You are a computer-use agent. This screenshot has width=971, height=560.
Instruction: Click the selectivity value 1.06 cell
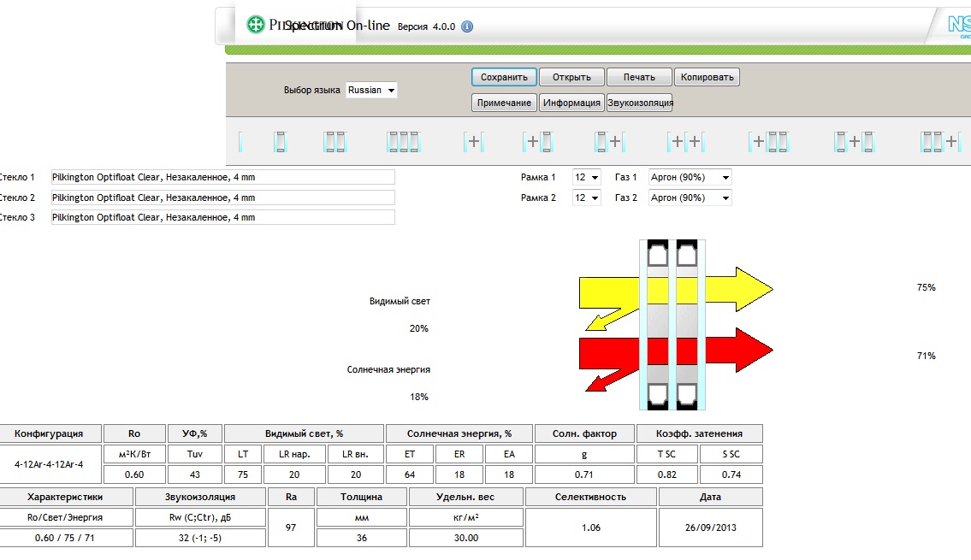(591, 528)
